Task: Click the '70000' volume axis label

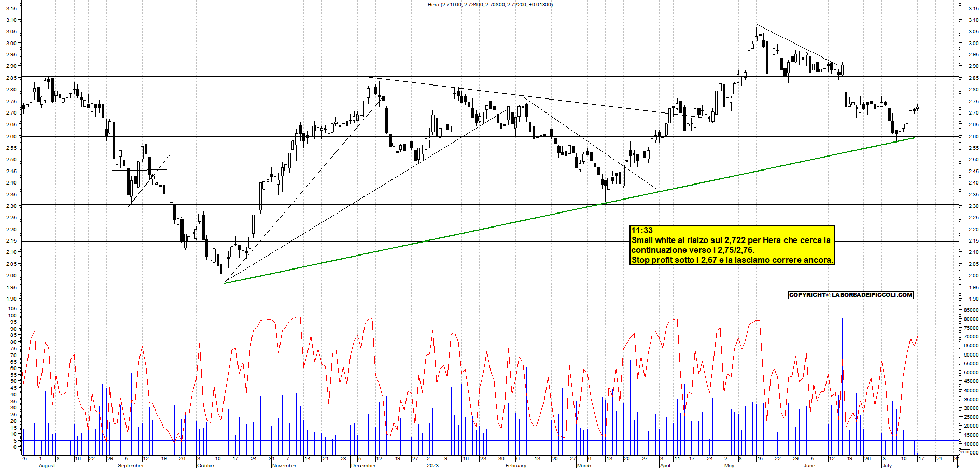Action: (x=971, y=337)
